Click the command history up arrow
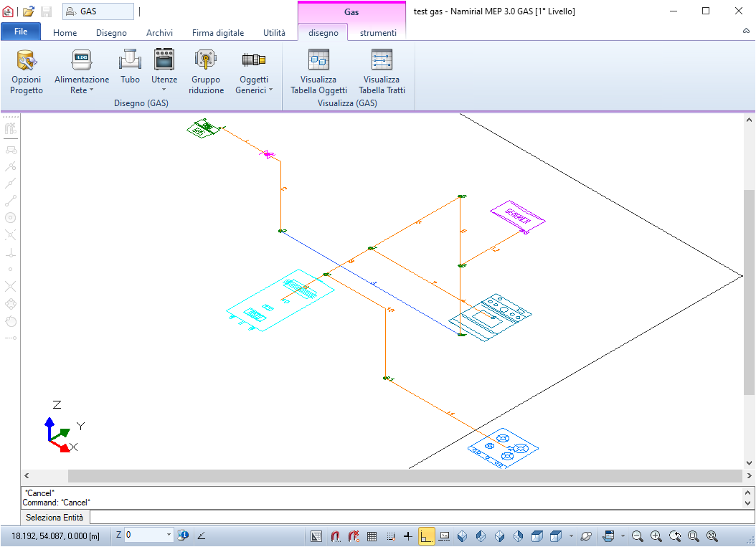Screen dimensions: 756x547 [x=747, y=493]
